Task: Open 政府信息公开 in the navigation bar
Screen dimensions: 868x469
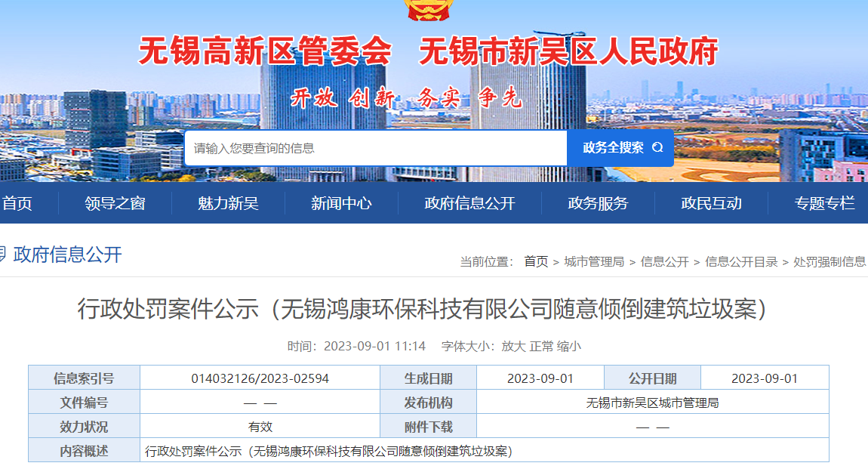Action: point(469,203)
